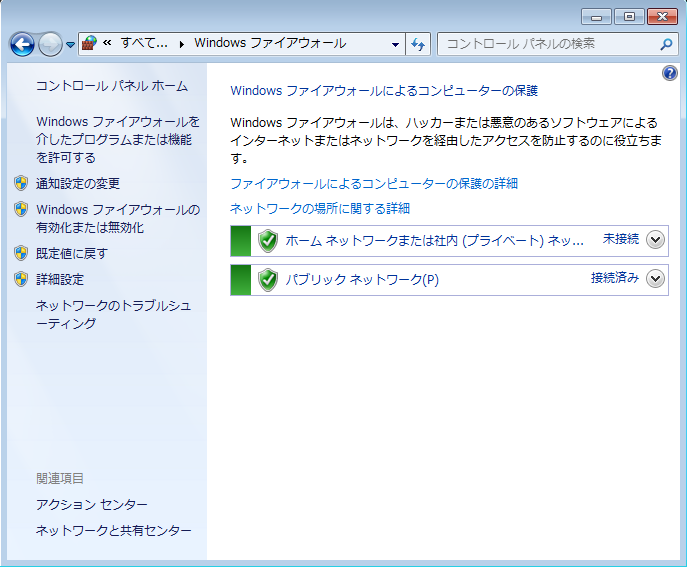The image size is (687, 567).
Task: Click green shield on private network row
Action: (x=268, y=241)
